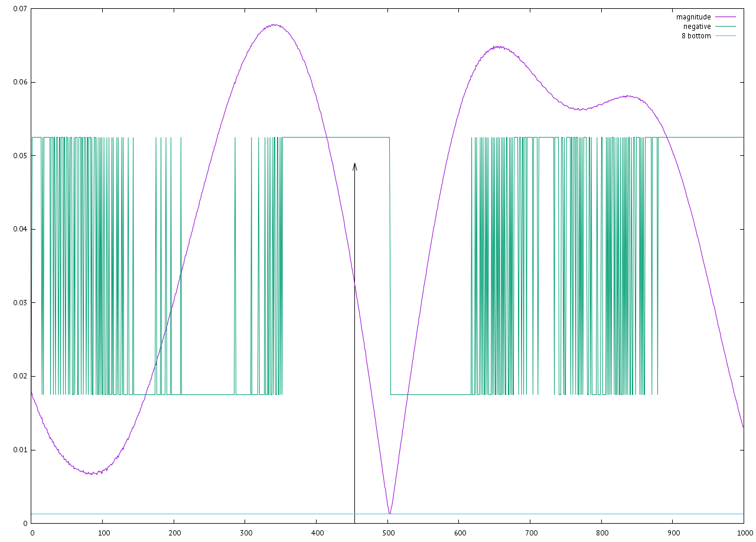Click the blue '8 bottom' legend line sample

click(x=725, y=36)
